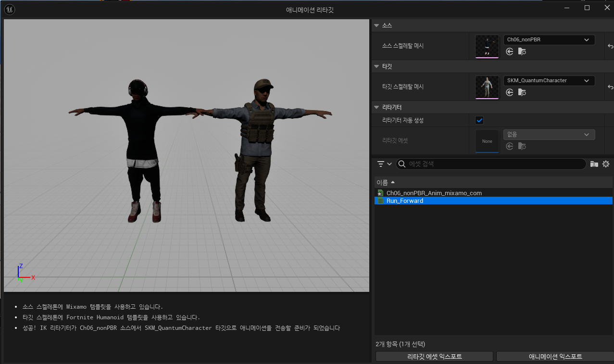Open asset view settings gear

coord(606,164)
